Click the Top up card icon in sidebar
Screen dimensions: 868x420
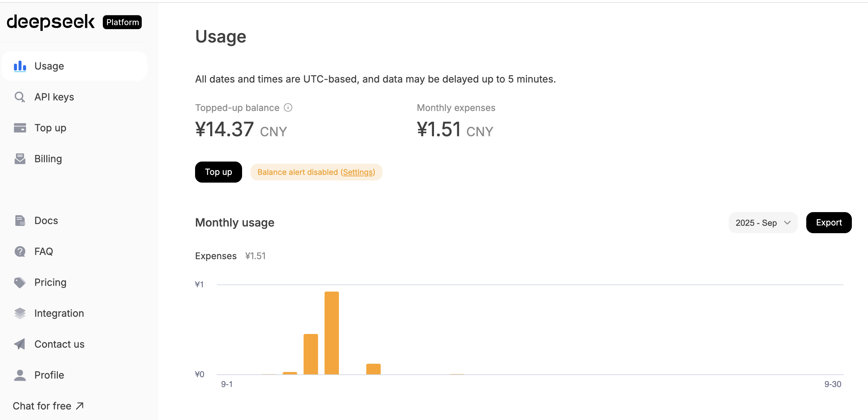pos(20,128)
